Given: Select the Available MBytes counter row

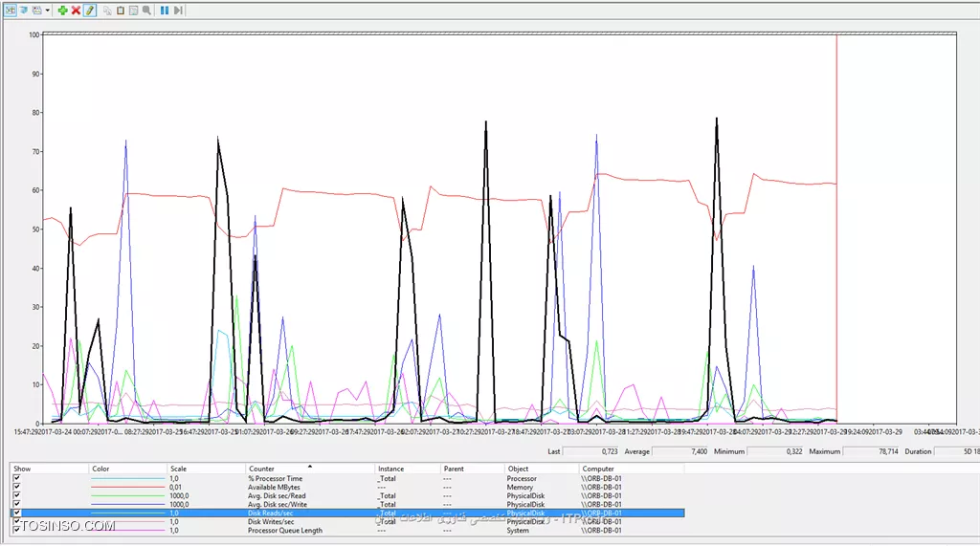Looking at the screenshot, I should coord(346,488).
